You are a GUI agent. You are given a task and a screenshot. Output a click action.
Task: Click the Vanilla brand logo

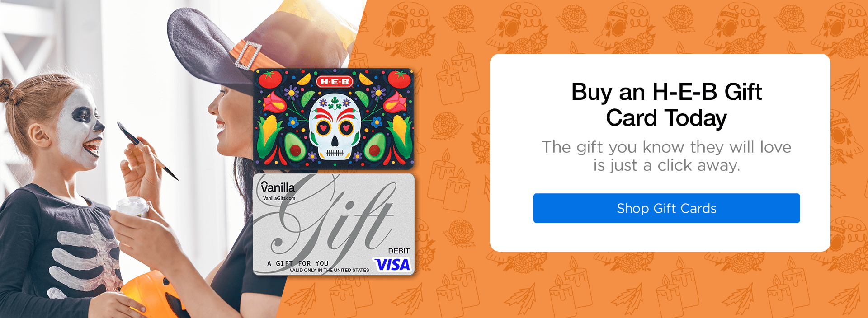click(x=278, y=187)
